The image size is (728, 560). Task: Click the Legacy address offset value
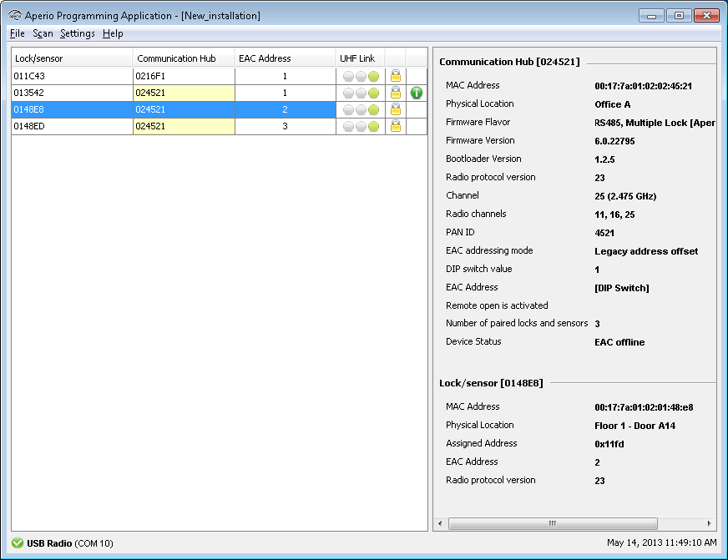646,251
